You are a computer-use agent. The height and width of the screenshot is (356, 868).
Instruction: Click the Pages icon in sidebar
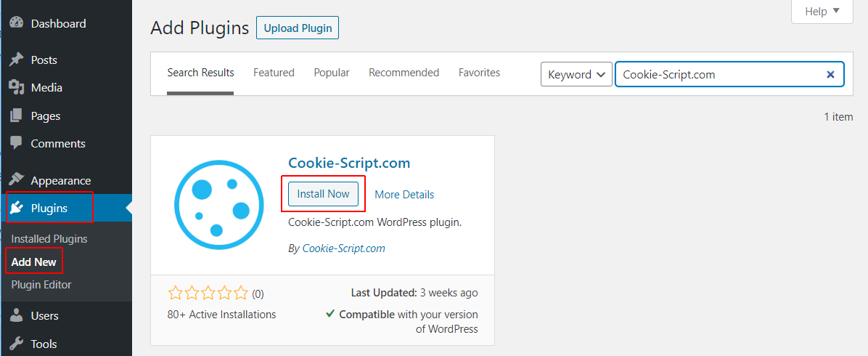[17, 116]
